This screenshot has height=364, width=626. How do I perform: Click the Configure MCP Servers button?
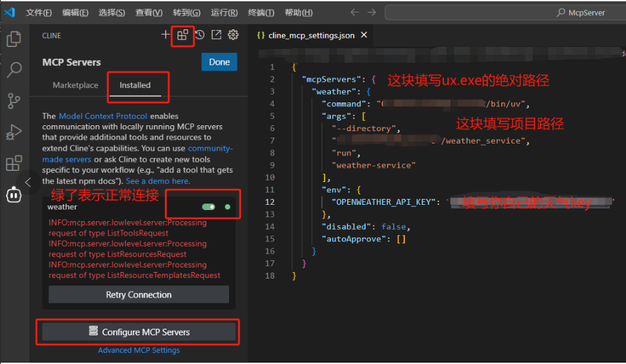[139, 331]
